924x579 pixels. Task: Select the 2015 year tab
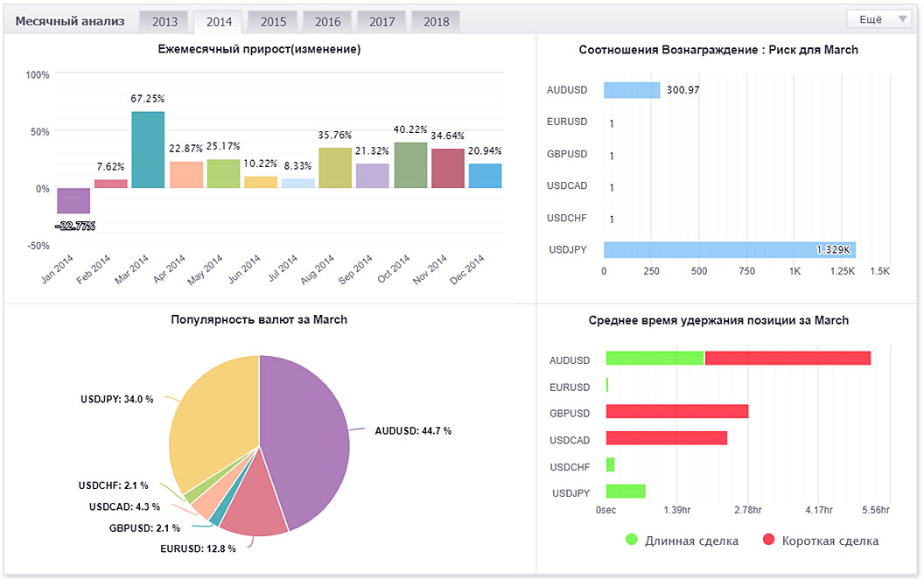point(272,22)
